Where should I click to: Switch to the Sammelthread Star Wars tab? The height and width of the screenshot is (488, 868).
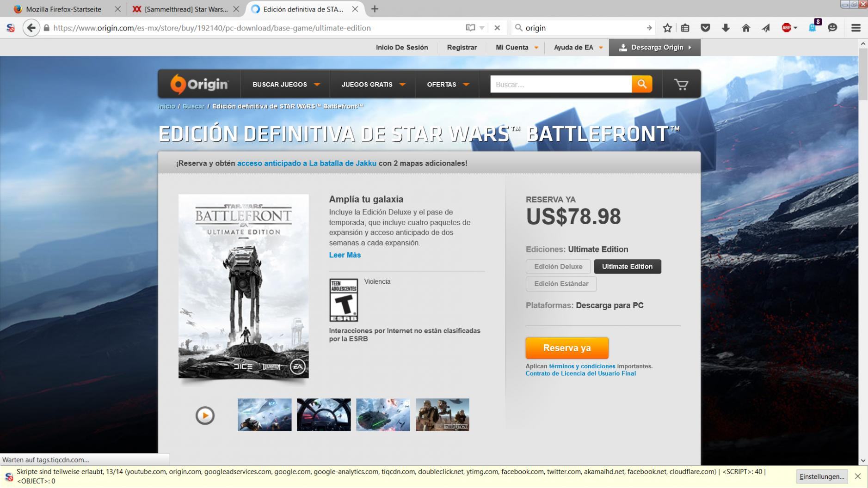185,9
